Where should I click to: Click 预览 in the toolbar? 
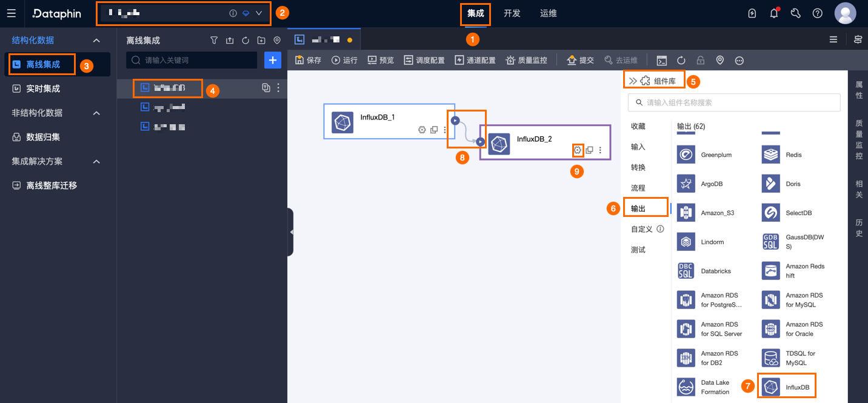(381, 60)
